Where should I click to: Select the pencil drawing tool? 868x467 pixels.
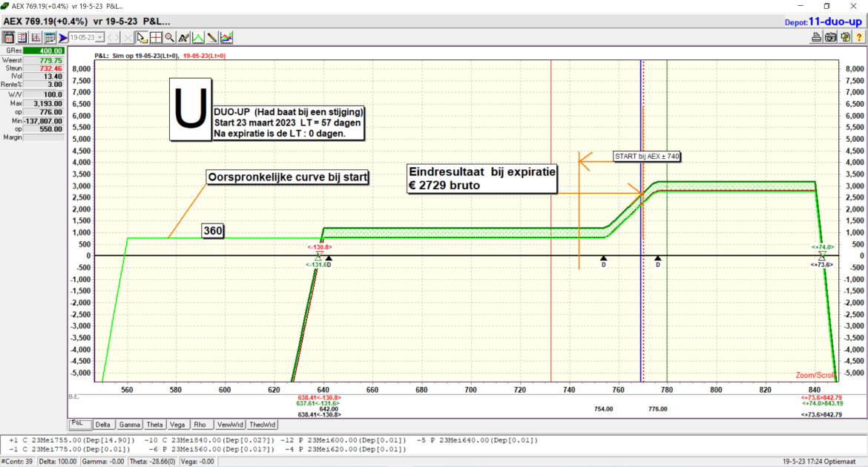[212, 38]
